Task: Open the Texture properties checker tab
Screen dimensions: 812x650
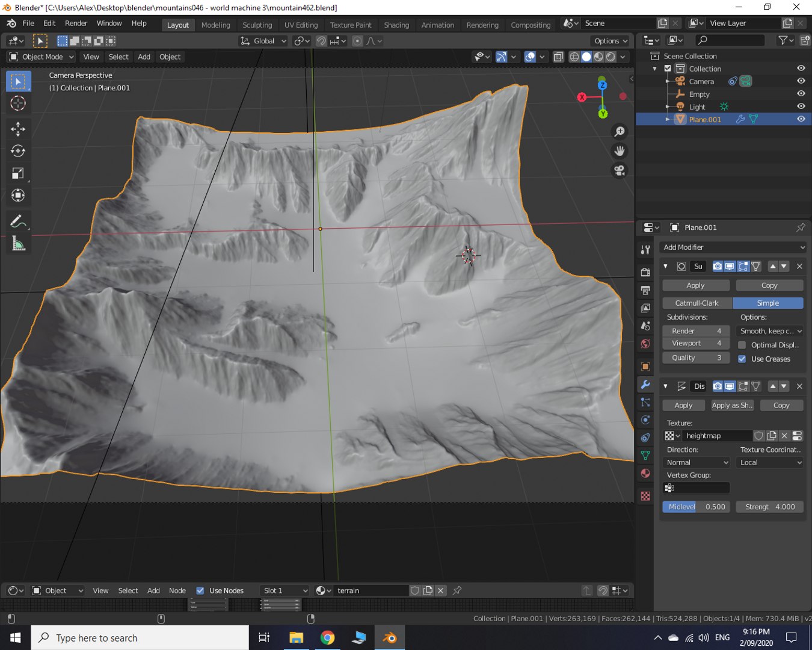Action: click(x=645, y=496)
